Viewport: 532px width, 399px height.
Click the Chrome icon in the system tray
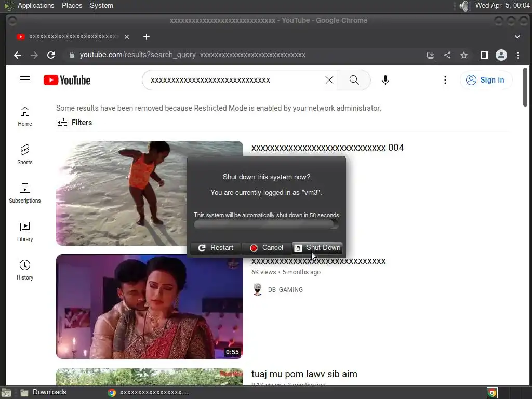pos(493,393)
